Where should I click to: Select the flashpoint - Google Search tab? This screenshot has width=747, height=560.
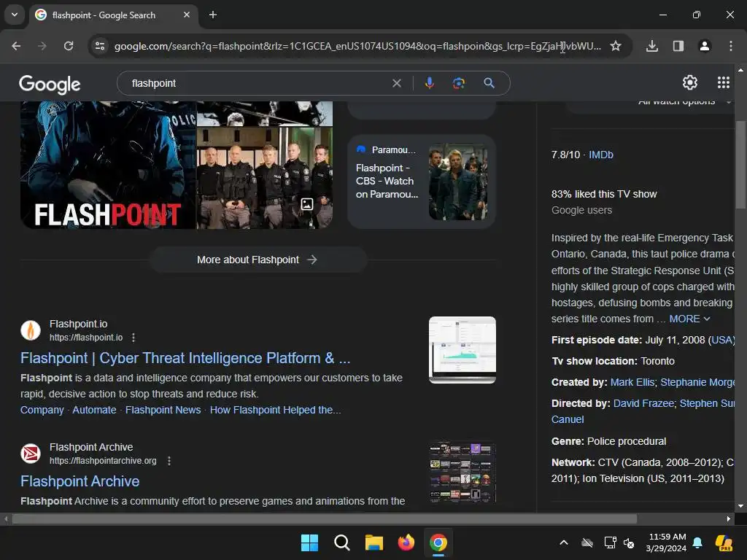tap(113, 15)
